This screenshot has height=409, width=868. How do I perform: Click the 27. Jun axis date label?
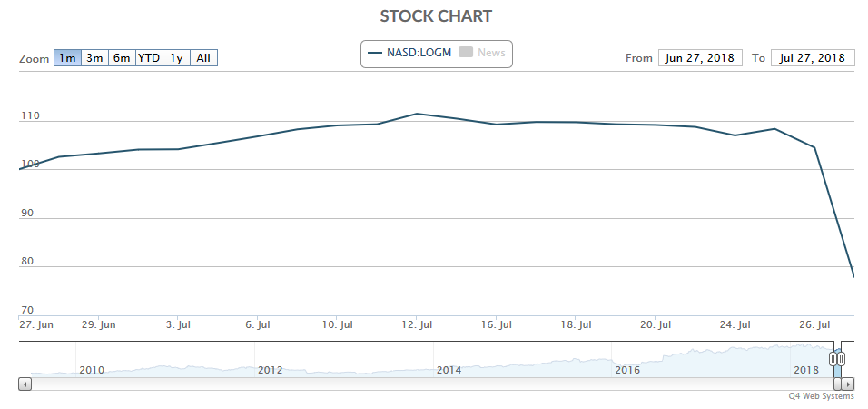[36, 324]
